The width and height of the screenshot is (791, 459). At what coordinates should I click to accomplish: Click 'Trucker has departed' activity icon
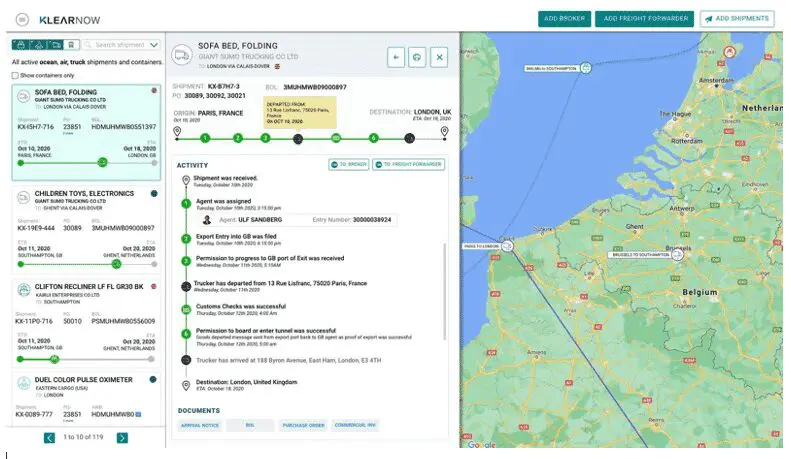[x=186, y=286]
